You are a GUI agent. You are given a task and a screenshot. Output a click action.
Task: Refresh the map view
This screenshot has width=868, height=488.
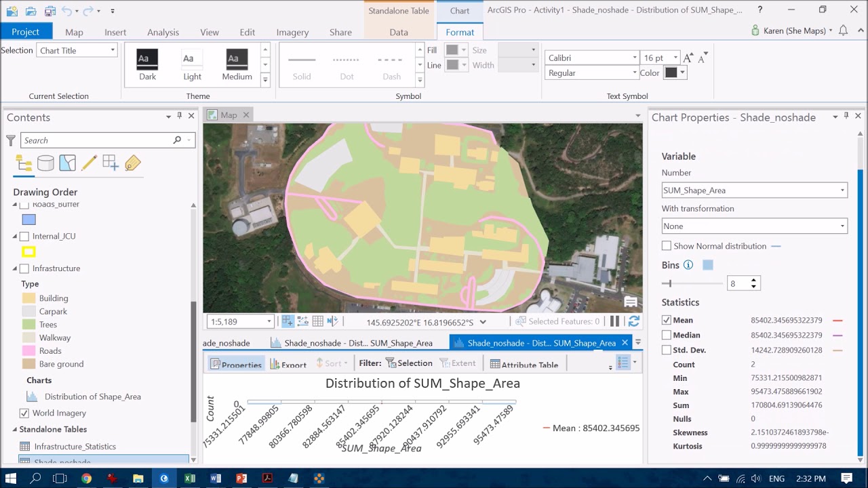(x=634, y=321)
